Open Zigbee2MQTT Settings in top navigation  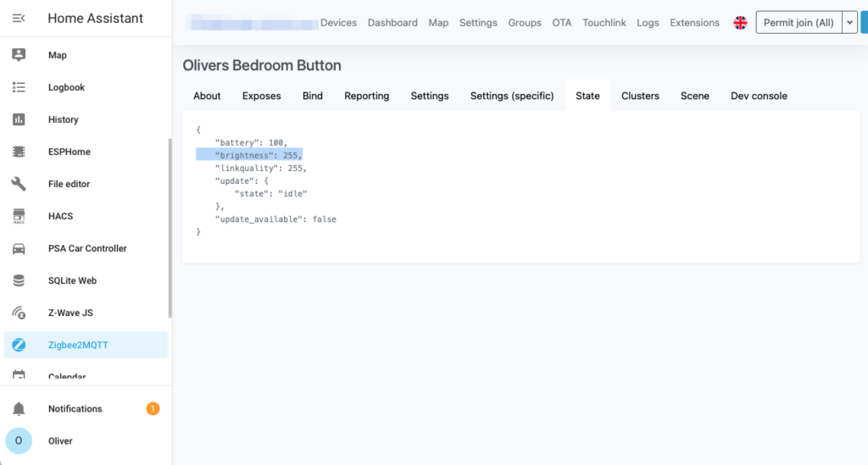pyautogui.click(x=478, y=23)
